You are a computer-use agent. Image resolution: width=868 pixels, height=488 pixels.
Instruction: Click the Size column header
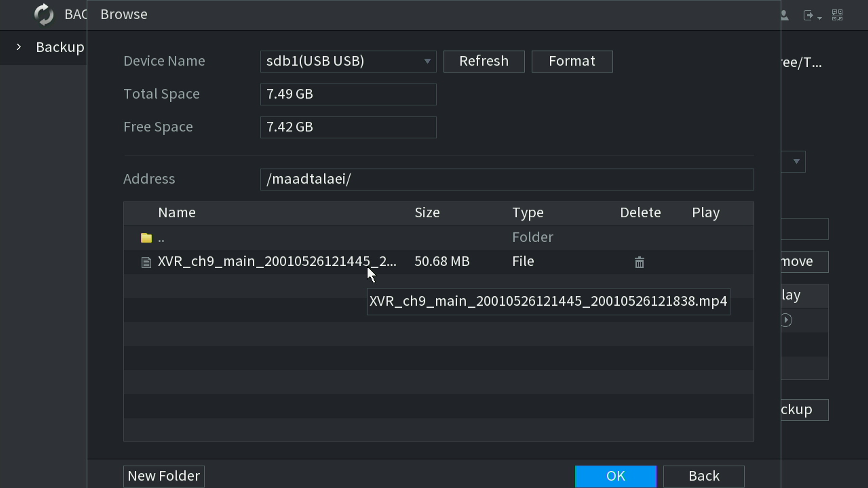pyautogui.click(x=427, y=213)
